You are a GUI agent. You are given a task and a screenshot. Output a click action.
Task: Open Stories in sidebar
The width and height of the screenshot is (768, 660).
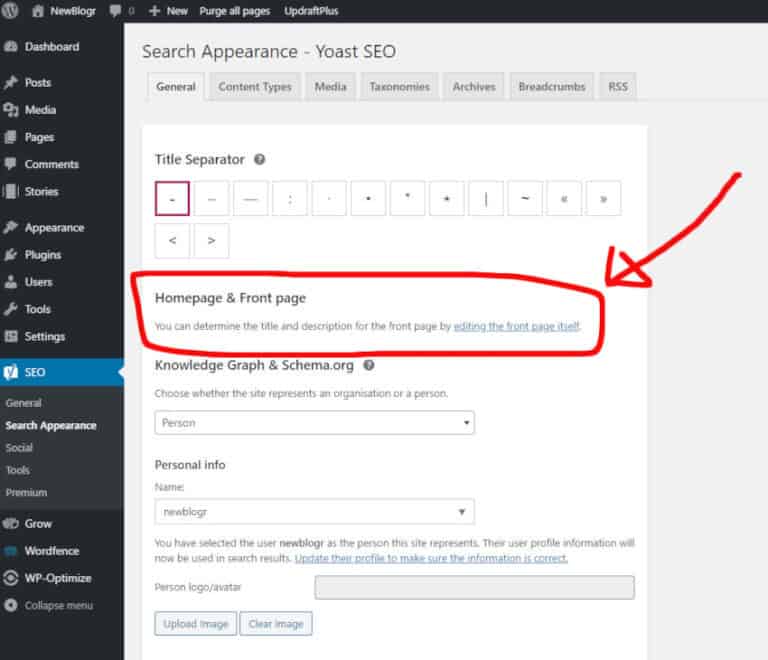tap(41, 191)
